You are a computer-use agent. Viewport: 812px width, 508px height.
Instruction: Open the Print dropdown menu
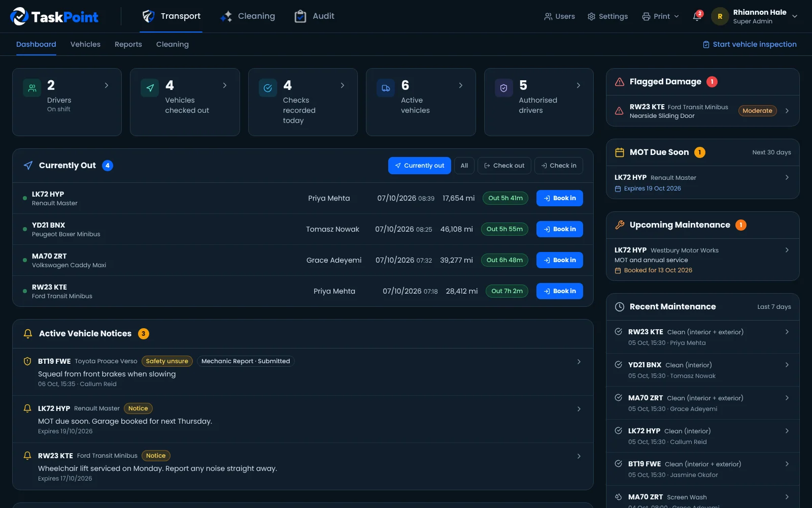660,16
